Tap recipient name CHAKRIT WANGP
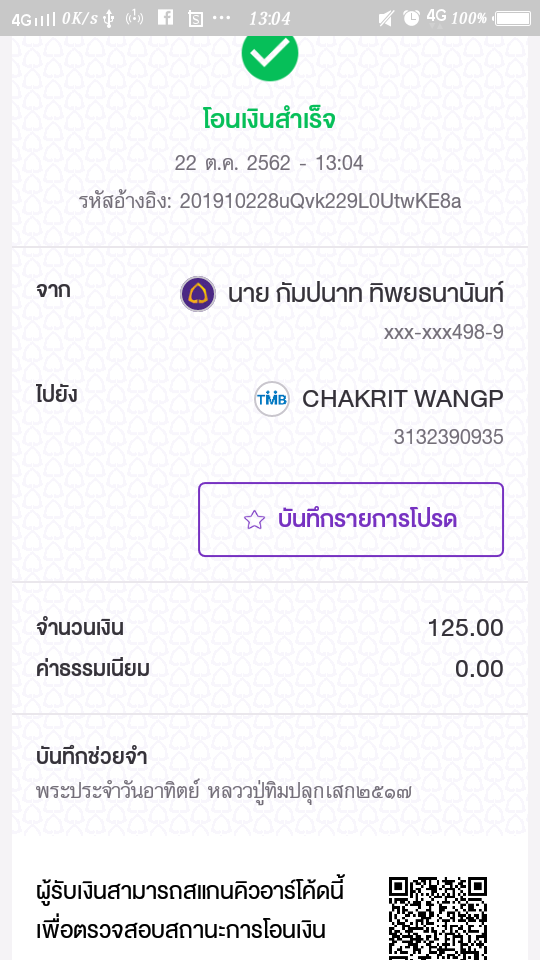Viewport: 540px width, 960px height. (403, 399)
